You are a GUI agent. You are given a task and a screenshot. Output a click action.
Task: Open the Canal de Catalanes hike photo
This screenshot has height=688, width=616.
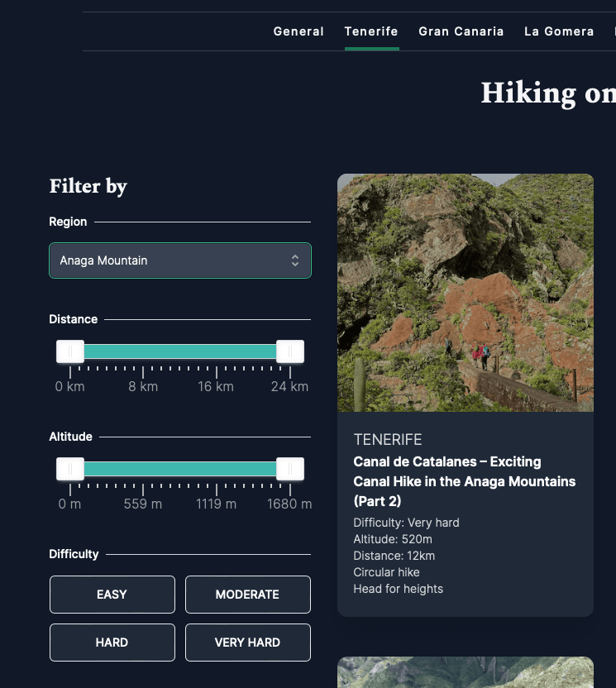(x=465, y=293)
